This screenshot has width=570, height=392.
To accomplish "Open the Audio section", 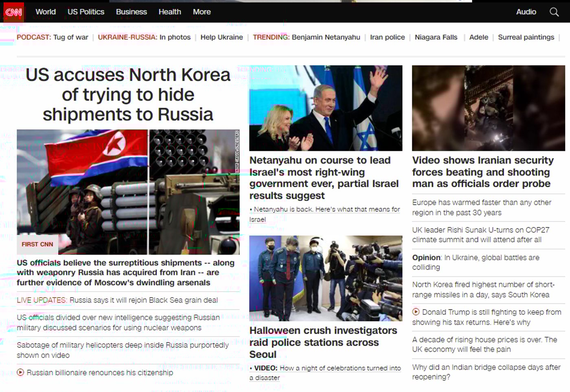I will click(x=526, y=12).
